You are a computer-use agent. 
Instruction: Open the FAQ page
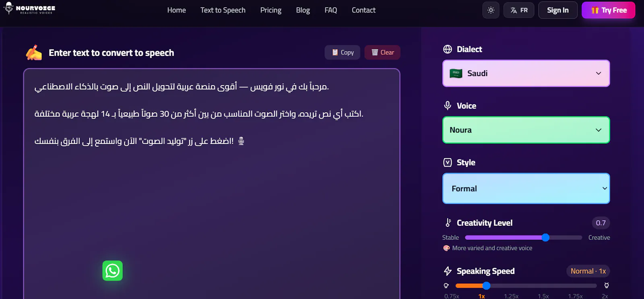tap(331, 10)
